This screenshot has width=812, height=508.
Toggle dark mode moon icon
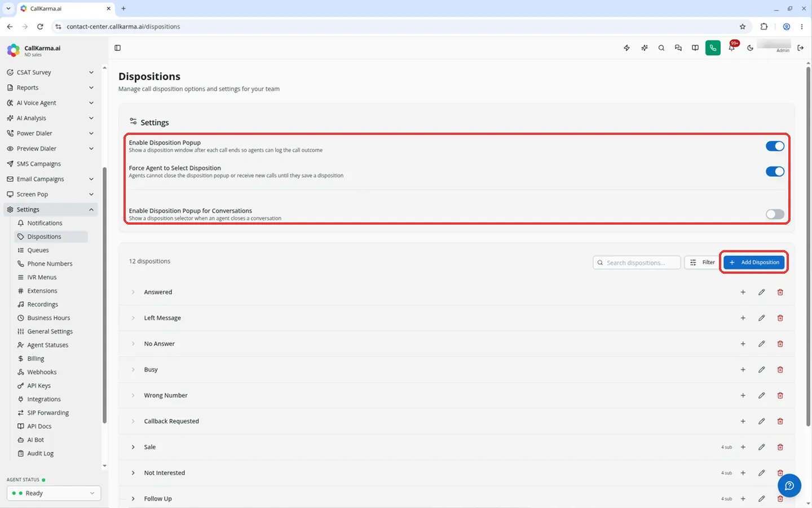pos(750,48)
